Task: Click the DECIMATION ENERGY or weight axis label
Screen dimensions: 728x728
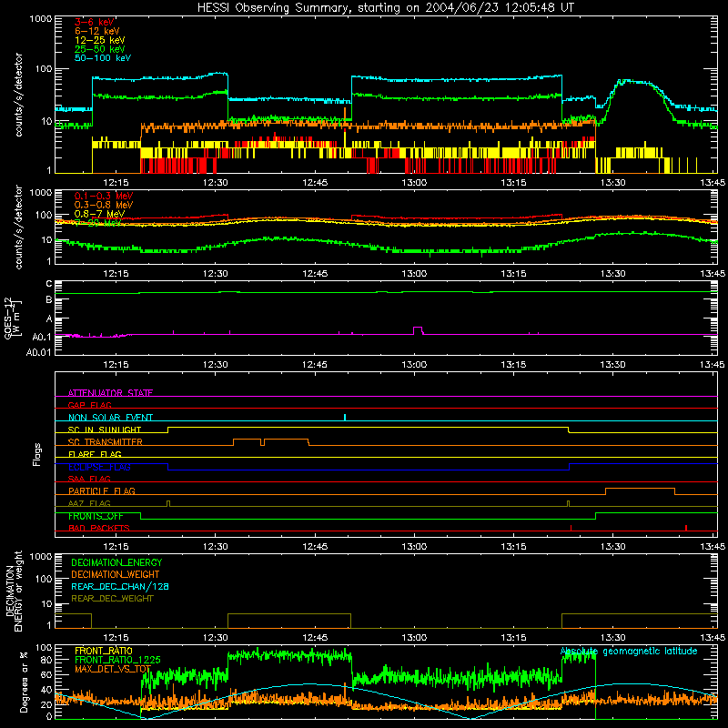Action: 14,591
